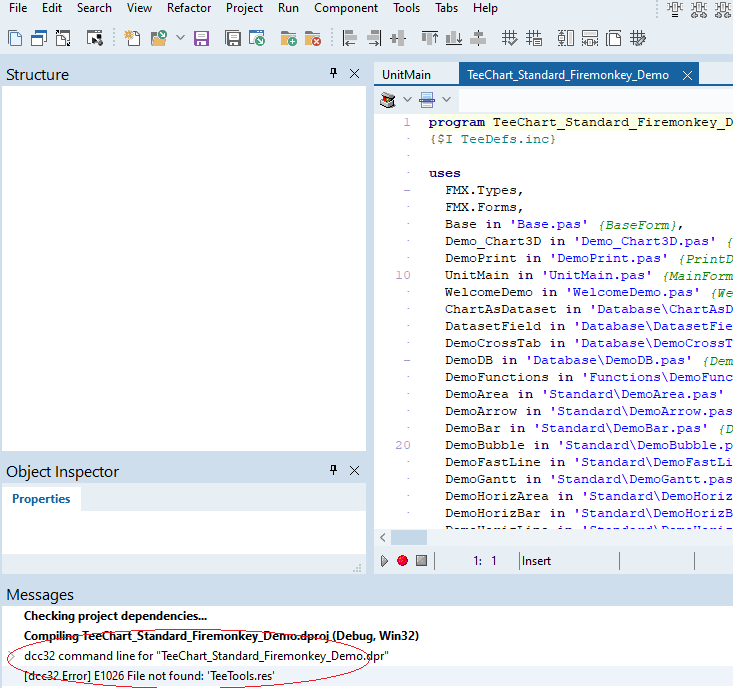This screenshot has width=733, height=688.
Task: Click the middle horizontal spacing icon
Action: pos(698,10)
